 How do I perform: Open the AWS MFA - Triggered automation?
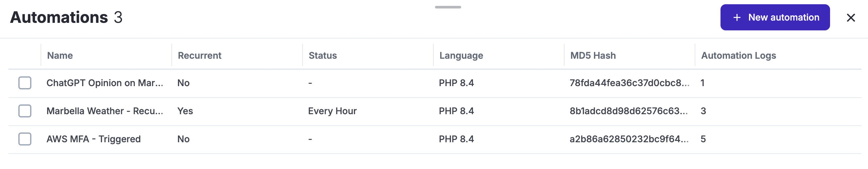point(94,139)
